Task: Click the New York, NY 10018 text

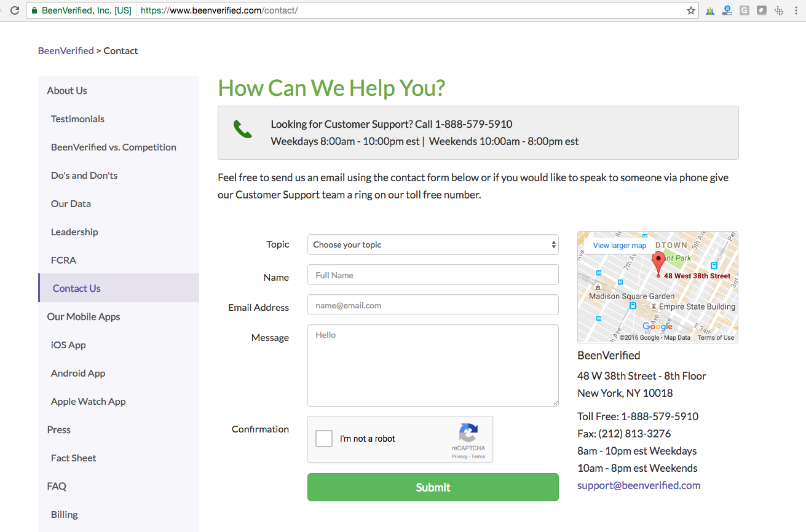Action: pos(625,393)
